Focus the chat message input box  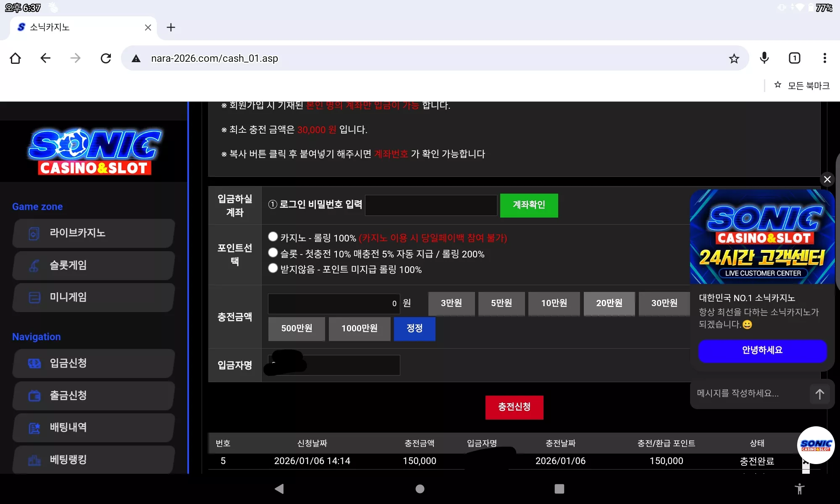click(750, 394)
